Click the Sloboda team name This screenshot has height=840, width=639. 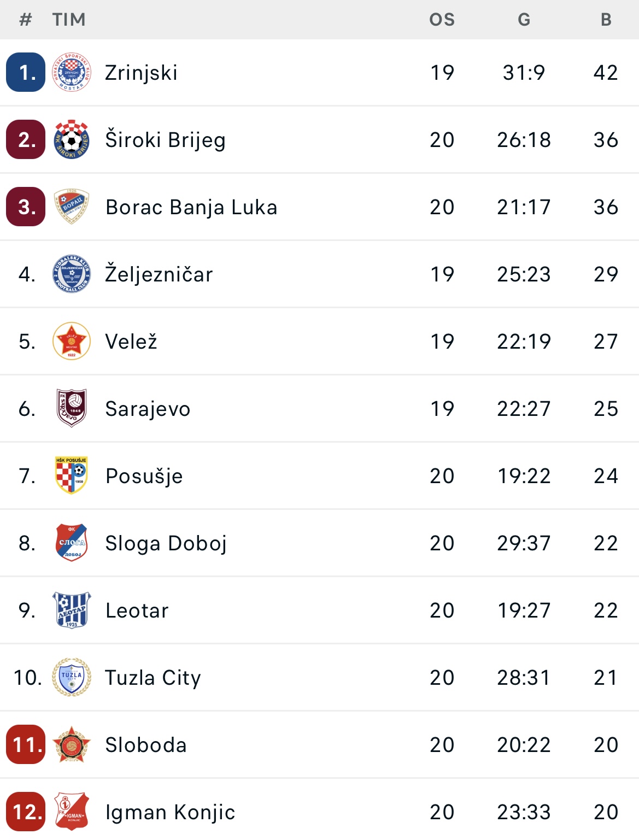pyautogui.click(x=146, y=745)
